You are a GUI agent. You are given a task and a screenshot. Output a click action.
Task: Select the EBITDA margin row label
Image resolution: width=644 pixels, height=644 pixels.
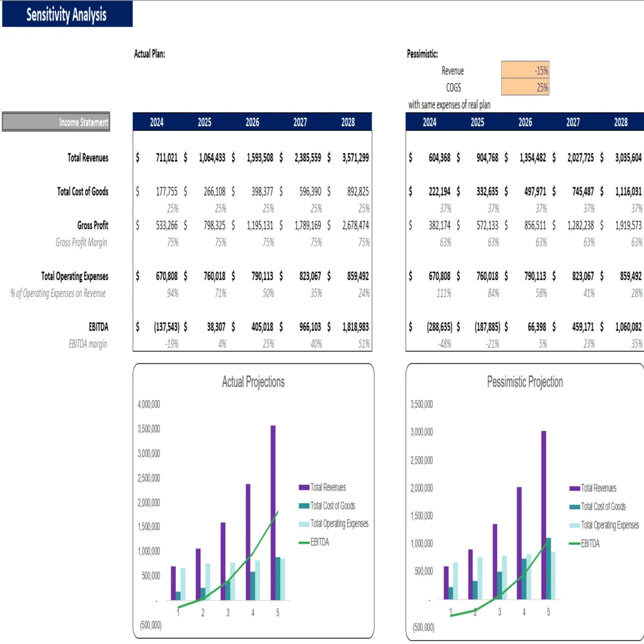pyautogui.click(x=88, y=344)
